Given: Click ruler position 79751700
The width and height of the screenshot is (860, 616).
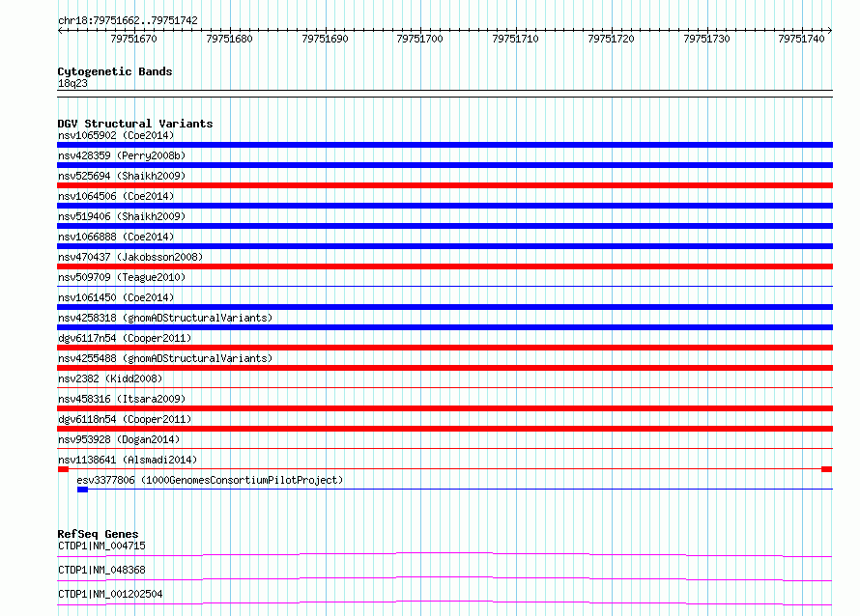Looking at the screenshot, I should click(419, 39).
